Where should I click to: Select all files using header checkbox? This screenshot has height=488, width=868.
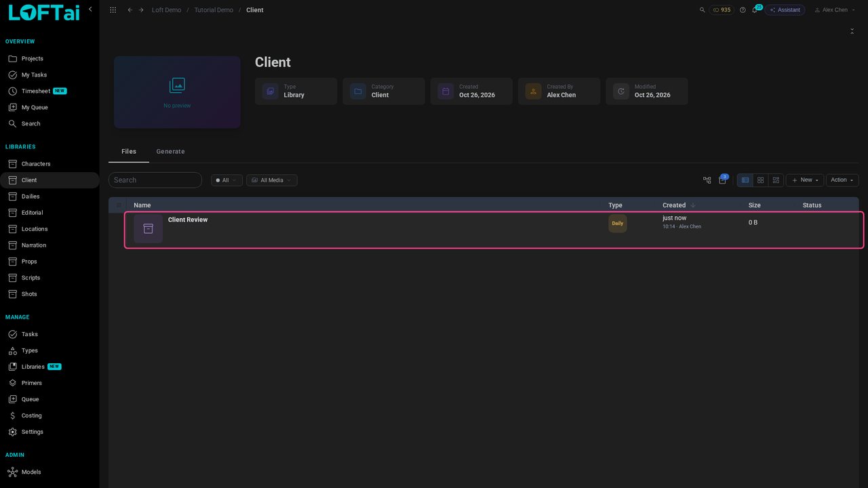[119, 205]
